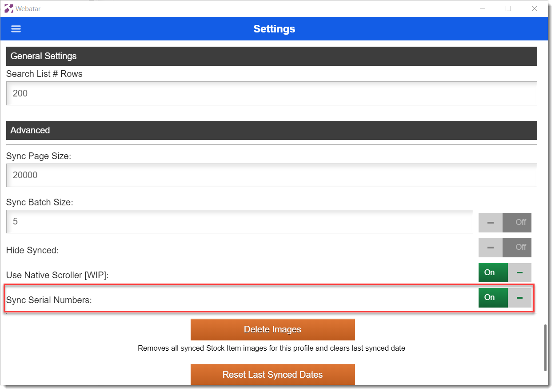Click the General Settings section header

272,56
